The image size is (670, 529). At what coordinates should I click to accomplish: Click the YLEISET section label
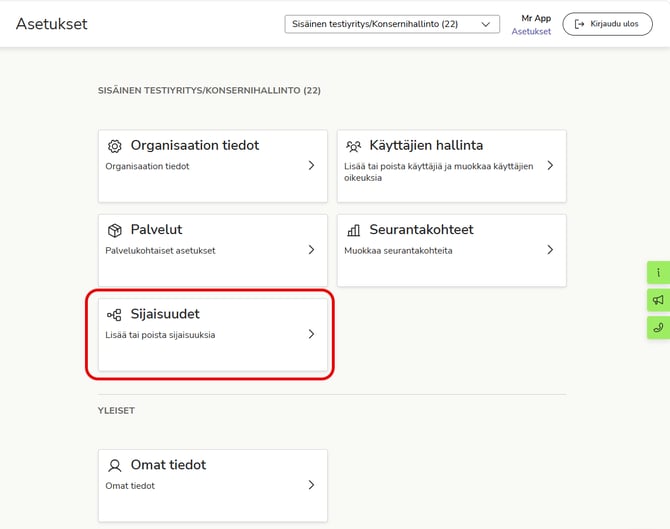116,411
